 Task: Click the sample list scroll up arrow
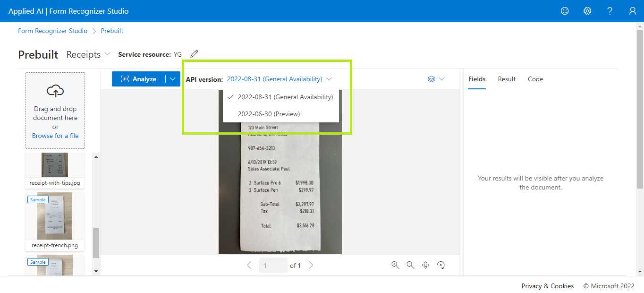(96, 156)
